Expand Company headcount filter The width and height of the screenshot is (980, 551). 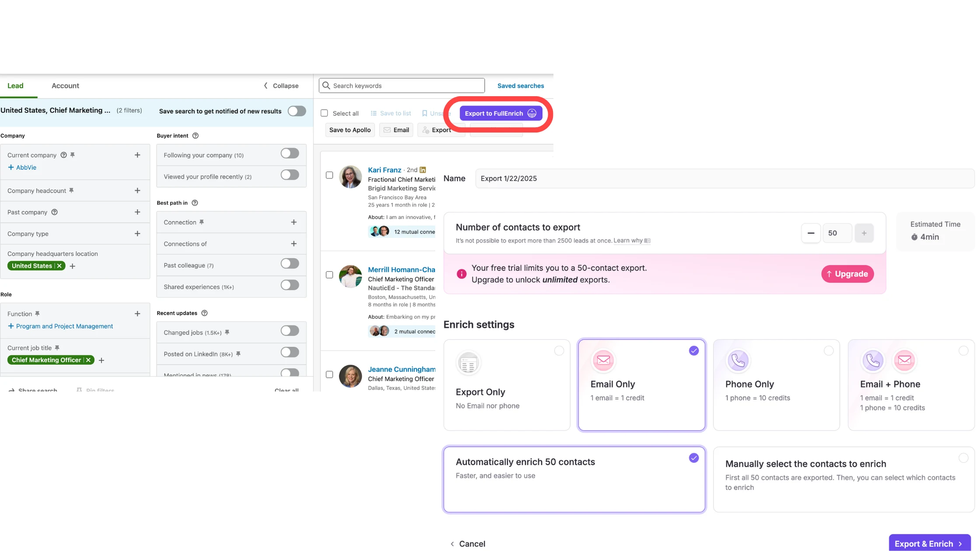(137, 190)
